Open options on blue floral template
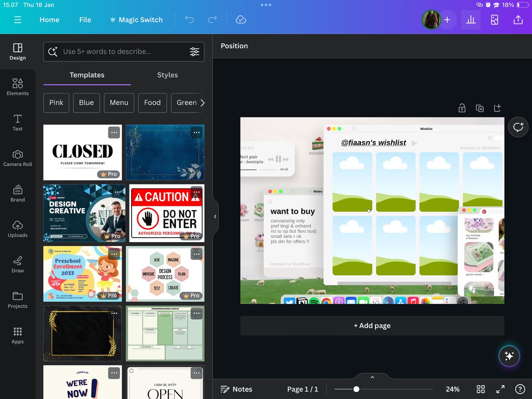Screen dimensions: 532x399 [196, 133]
